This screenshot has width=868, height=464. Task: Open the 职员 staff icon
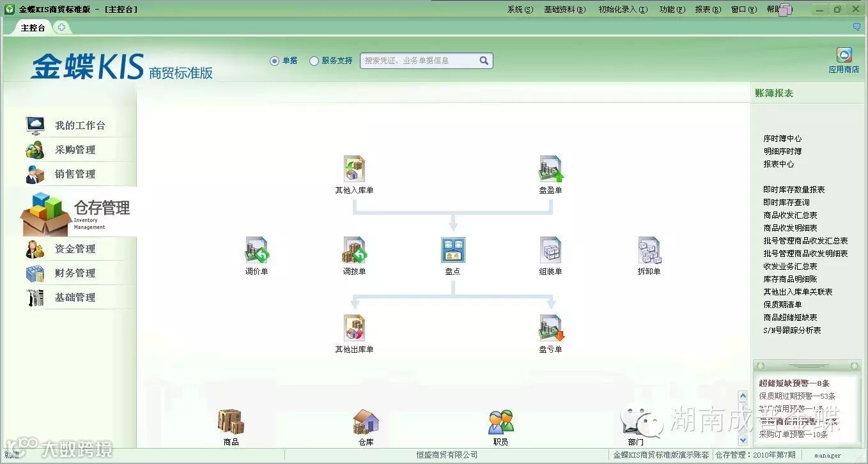tap(500, 422)
